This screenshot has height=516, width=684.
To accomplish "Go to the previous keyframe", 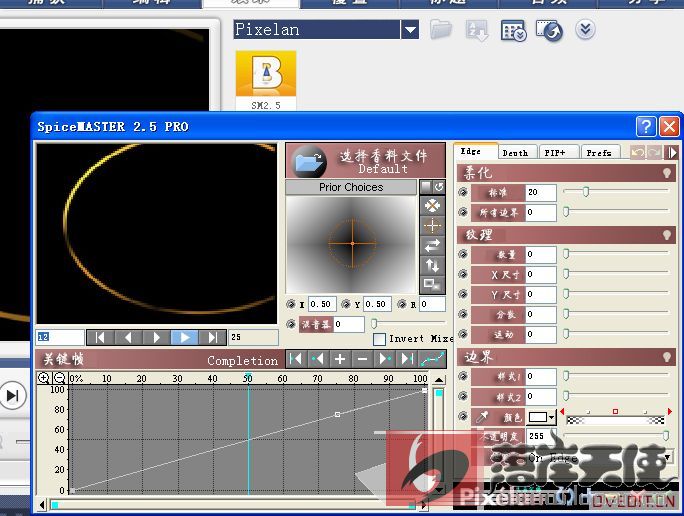I will 318,359.
